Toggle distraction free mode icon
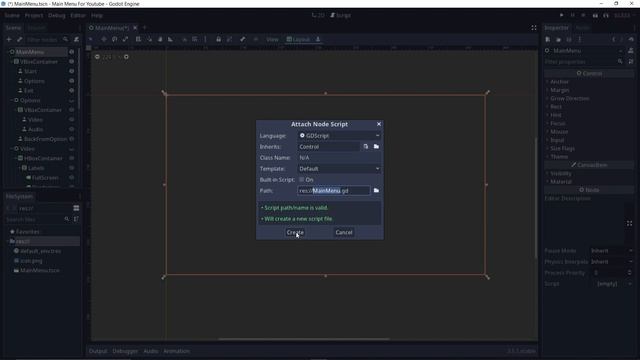640x360 pixels. pos(533,28)
